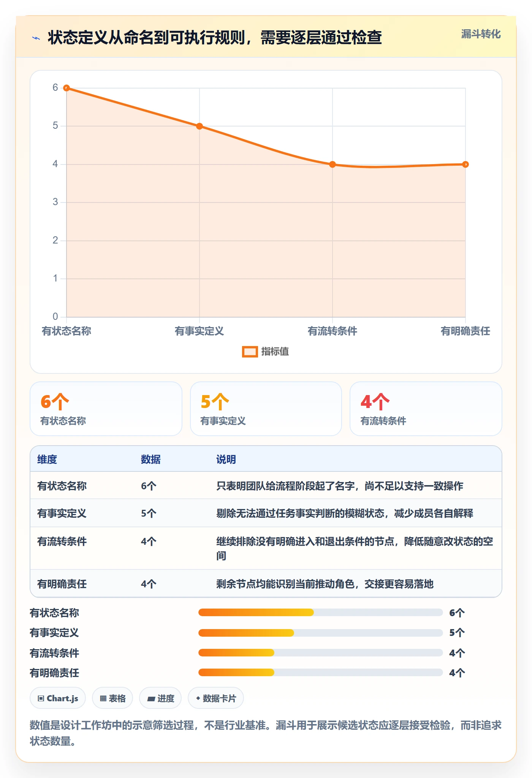Viewport: 532px width, 778px height.
Task: Click the 6个 value beside the progress bar
Action: click(457, 613)
